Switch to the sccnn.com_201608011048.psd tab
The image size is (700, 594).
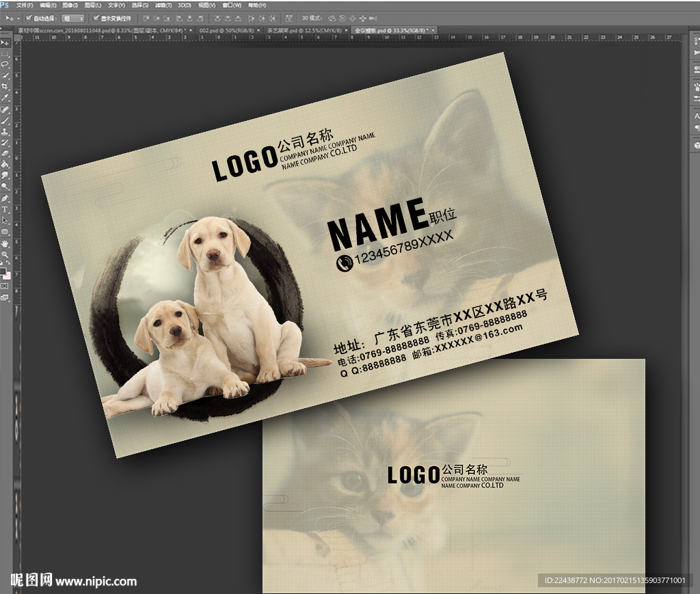(x=103, y=30)
